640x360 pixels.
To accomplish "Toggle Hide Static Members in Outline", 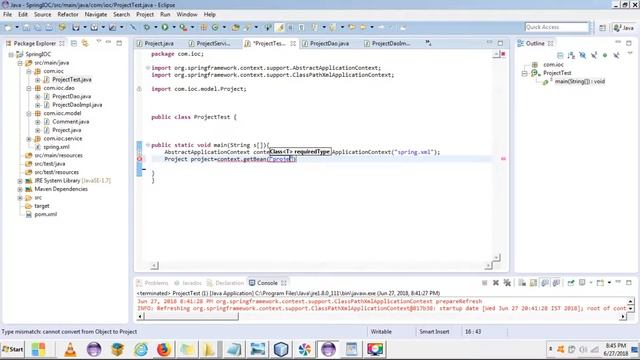I will (x=594, y=55).
